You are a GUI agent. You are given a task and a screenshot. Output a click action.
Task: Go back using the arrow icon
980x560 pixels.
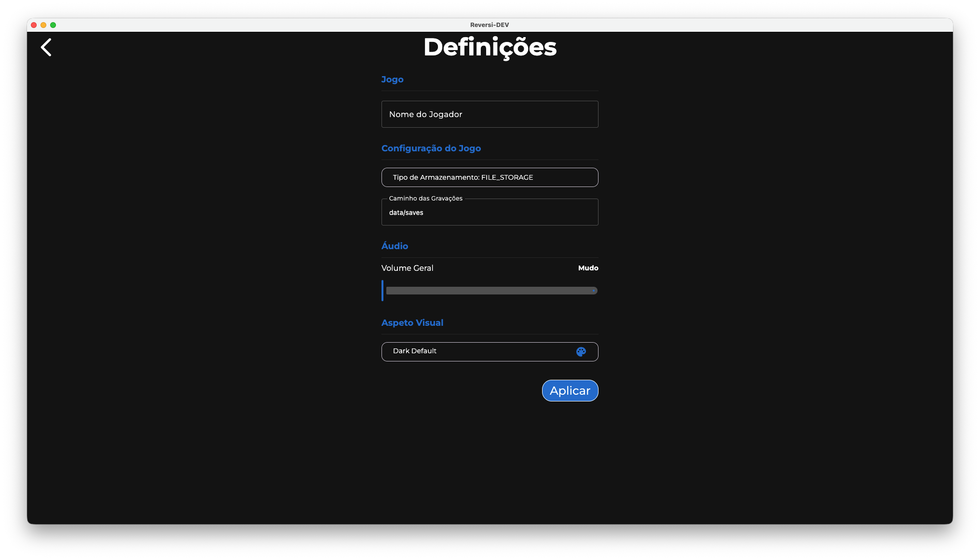coord(46,47)
